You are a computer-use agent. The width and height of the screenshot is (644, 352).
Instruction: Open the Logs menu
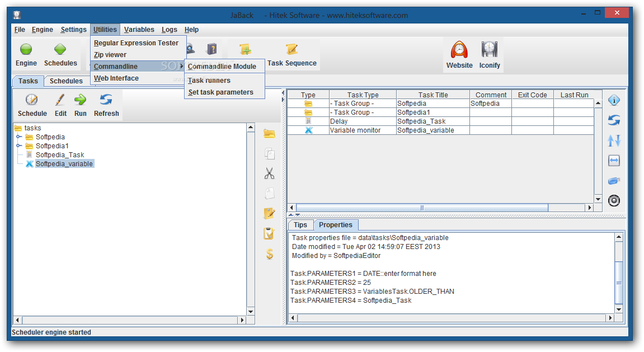coord(169,30)
